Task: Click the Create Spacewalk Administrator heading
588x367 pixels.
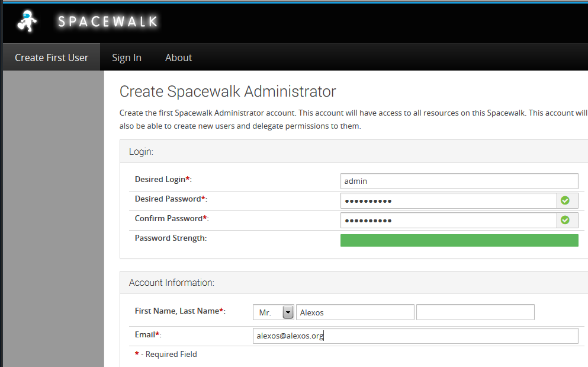Action: click(227, 91)
